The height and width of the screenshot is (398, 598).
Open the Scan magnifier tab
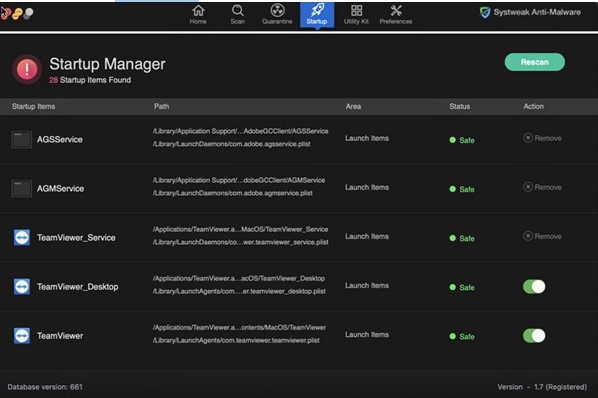coord(237,14)
